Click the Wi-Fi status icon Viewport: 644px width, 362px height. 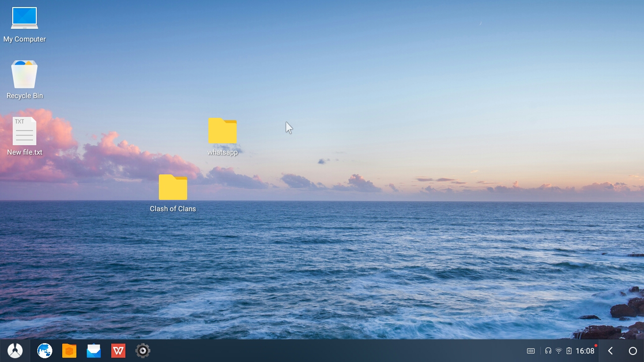point(559,351)
